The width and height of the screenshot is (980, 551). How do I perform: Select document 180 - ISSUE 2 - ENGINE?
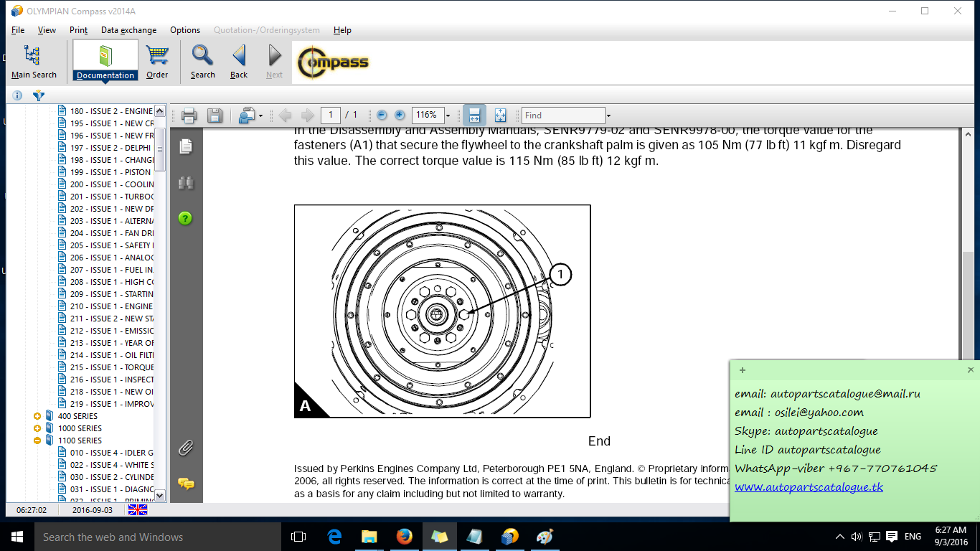(111, 111)
